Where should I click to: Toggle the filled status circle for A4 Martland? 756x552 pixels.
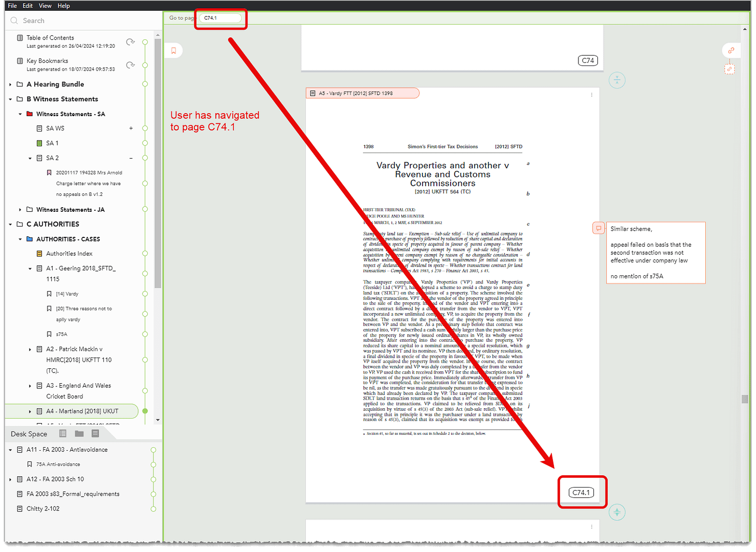(x=145, y=411)
